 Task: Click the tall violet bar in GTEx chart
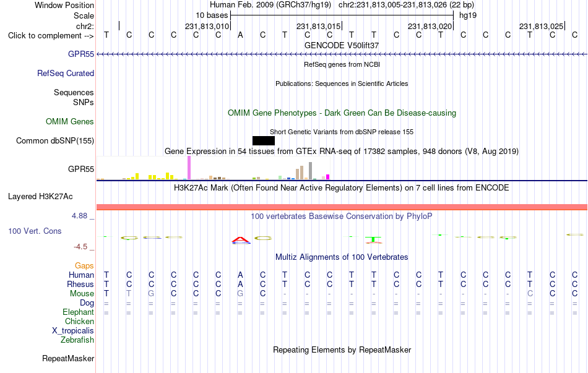[x=189, y=168]
